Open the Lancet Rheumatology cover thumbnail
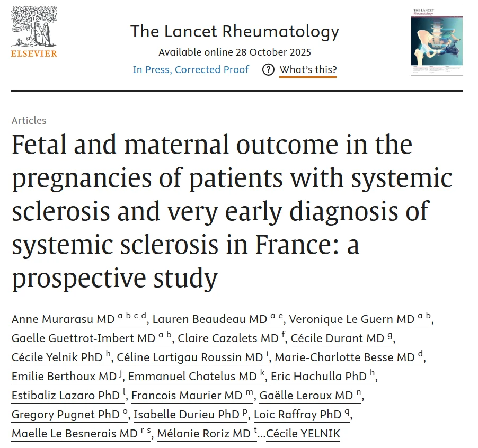 (436, 41)
